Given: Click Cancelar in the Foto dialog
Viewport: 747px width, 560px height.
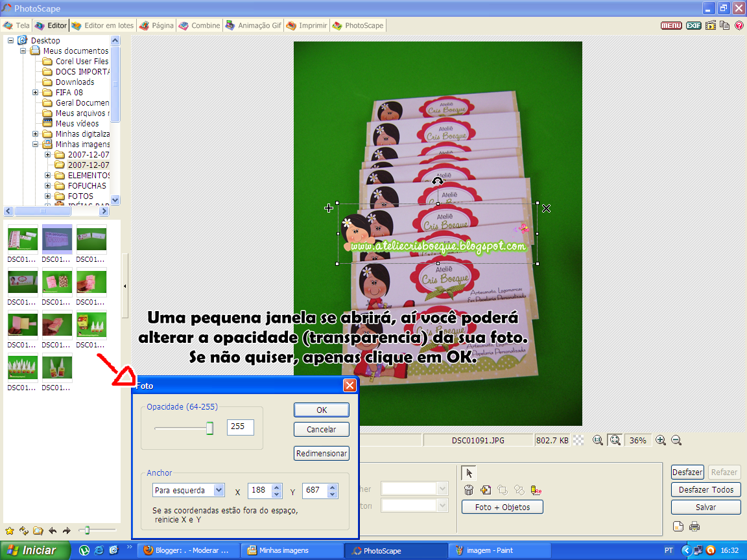Looking at the screenshot, I should pyautogui.click(x=322, y=430).
